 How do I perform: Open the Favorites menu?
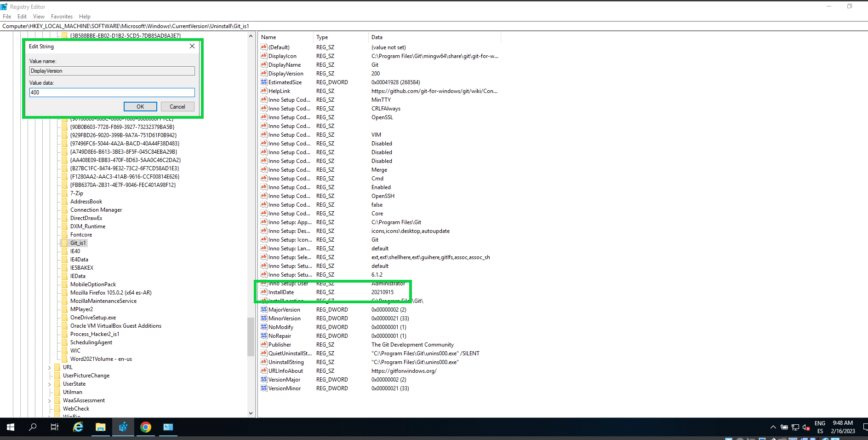point(61,16)
